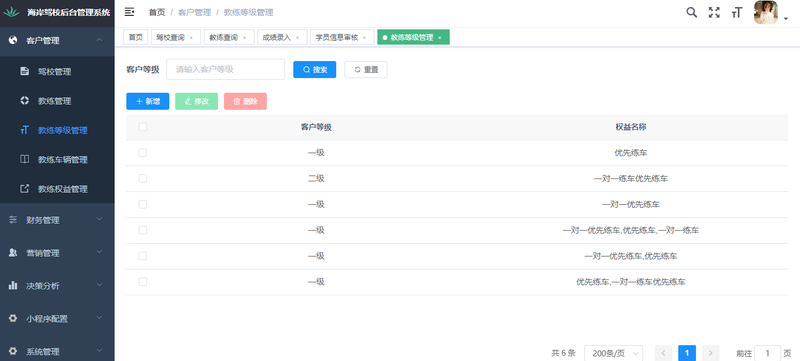Close the 学员信息审核 tab
This screenshot has width=800, height=361.
364,38
